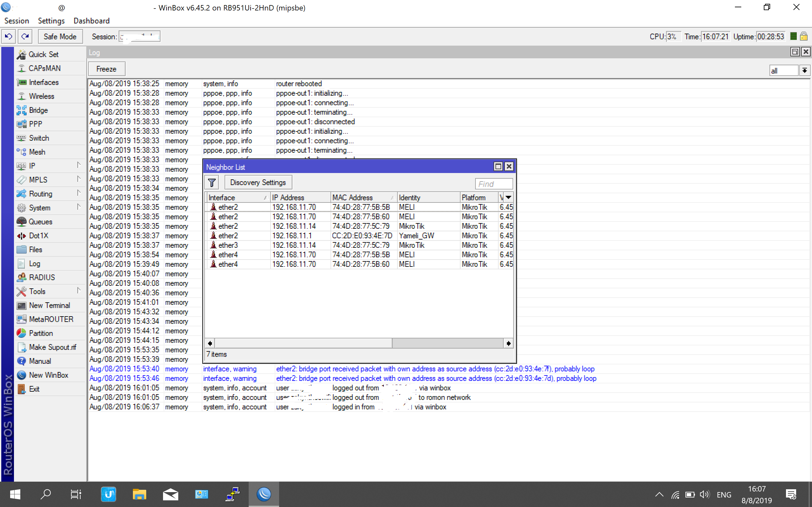Open the Dashboard menu

[x=91, y=21]
